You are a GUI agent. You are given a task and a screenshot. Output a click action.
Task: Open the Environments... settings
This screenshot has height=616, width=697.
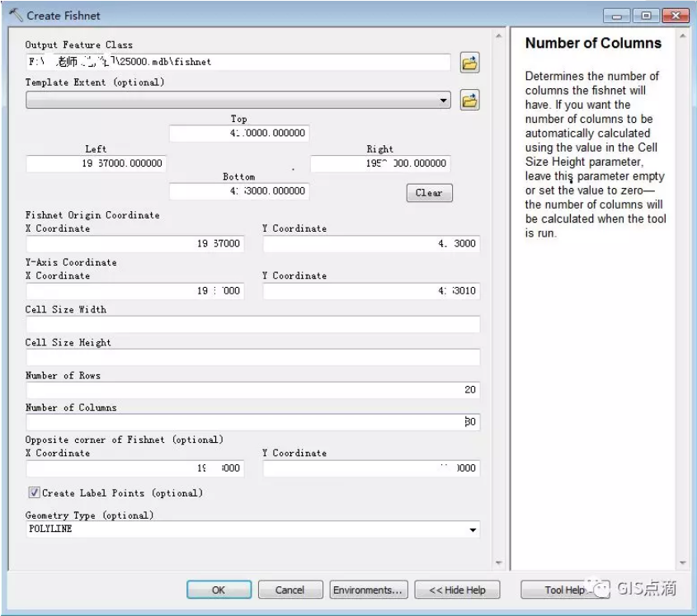tap(368, 590)
